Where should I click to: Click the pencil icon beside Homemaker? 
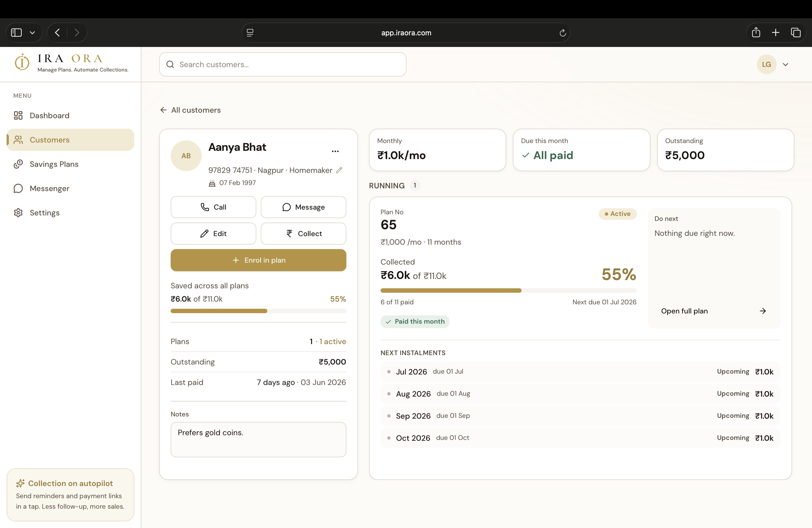pos(339,170)
